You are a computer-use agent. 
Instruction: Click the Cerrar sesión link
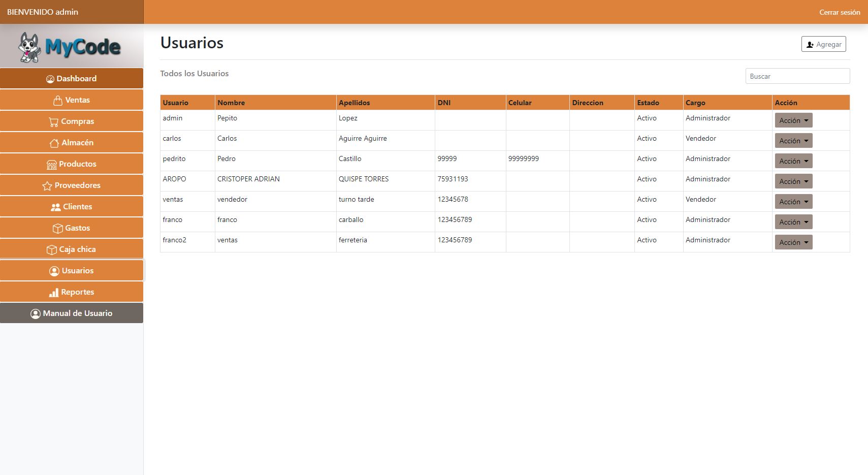pyautogui.click(x=839, y=12)
